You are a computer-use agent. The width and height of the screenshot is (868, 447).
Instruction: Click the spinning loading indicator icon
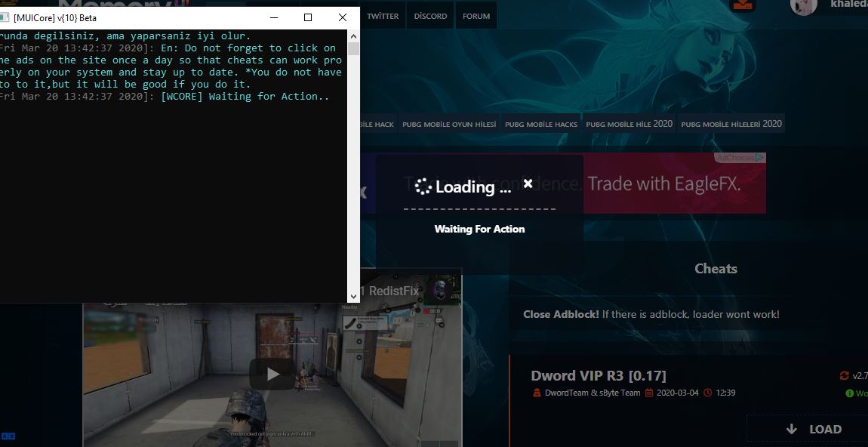click(x=423, y=187)
